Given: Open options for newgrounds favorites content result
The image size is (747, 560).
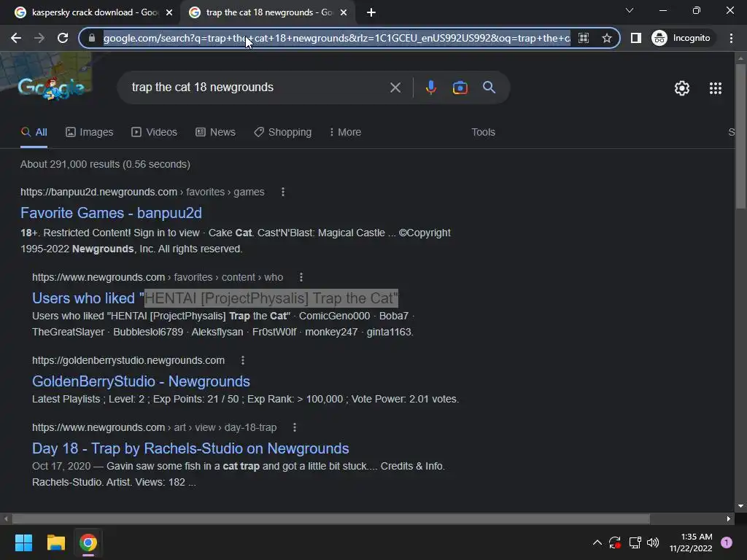Looking at the screenshot, I should [301, 277].
